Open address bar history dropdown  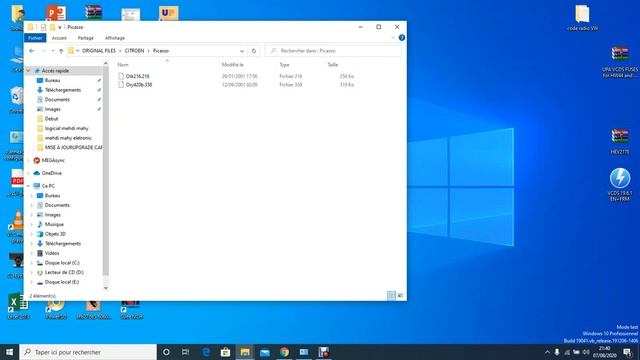(x=242, y=51)
